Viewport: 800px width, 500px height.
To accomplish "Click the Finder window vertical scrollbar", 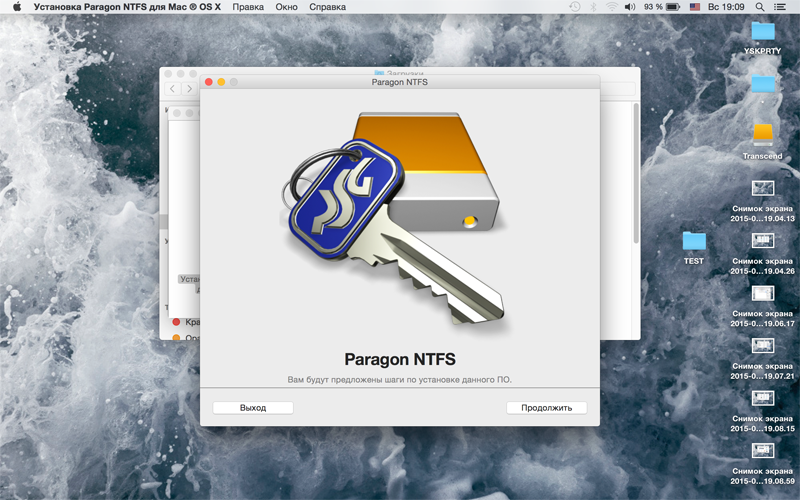I will tap(636, 173).
